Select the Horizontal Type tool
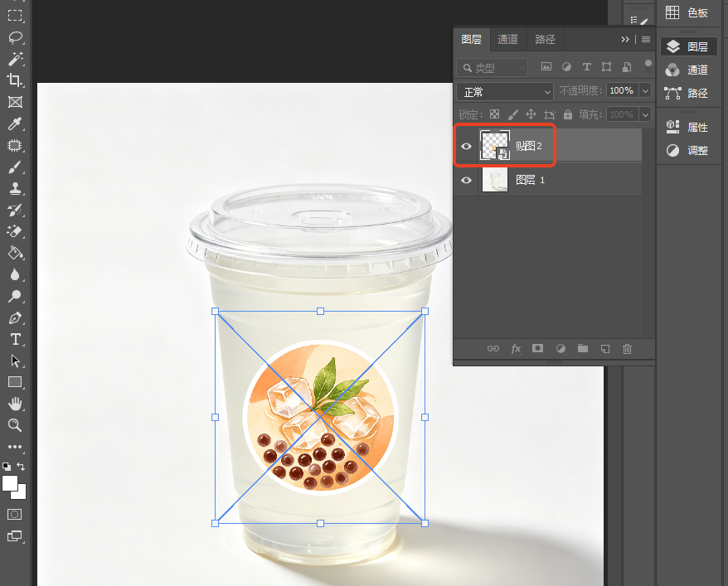The image size is (728, 586). (15, 340)
